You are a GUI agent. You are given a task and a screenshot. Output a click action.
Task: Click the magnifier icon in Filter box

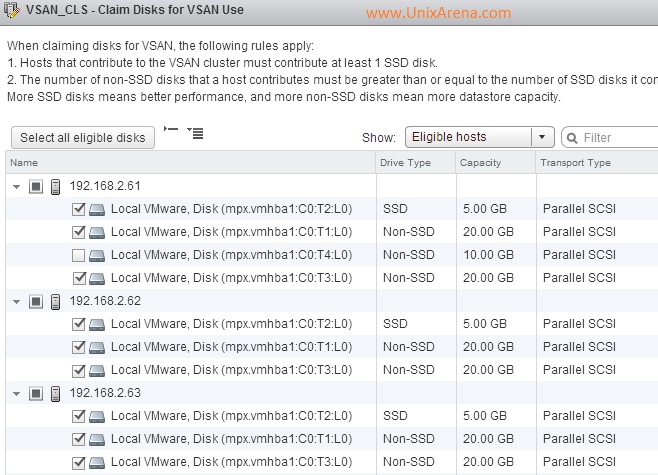click(572, 138)
